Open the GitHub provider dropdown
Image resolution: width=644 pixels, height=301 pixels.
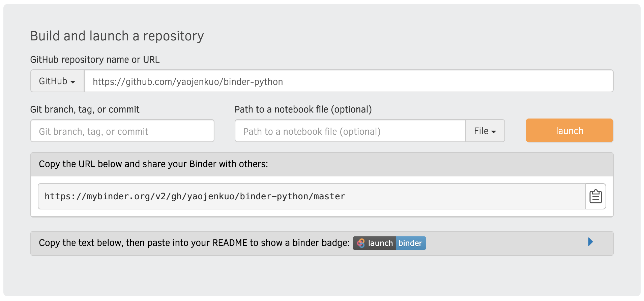pos(57,81)
